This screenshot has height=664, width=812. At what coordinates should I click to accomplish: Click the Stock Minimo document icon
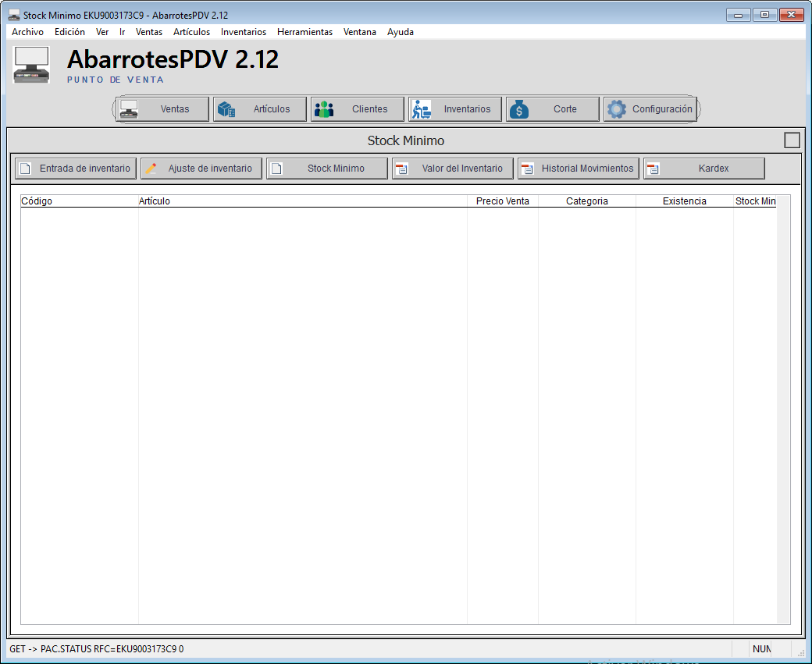pos(276,169)
